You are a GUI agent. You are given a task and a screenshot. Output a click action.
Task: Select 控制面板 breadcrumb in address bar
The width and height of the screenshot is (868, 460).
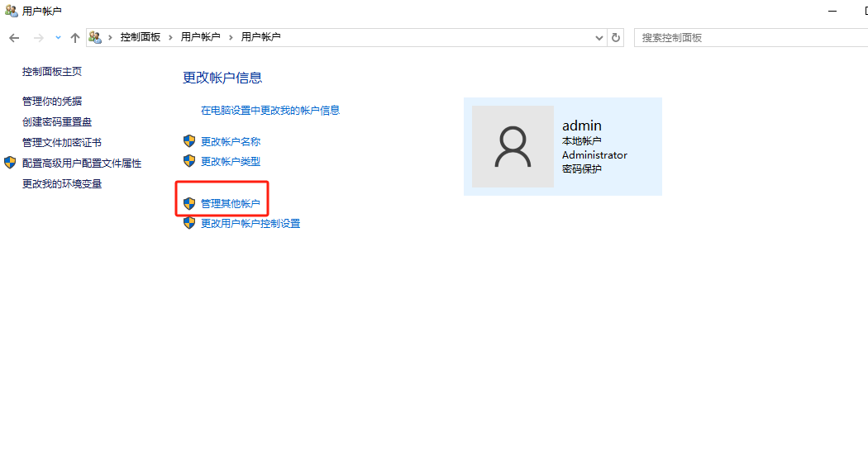141,37
